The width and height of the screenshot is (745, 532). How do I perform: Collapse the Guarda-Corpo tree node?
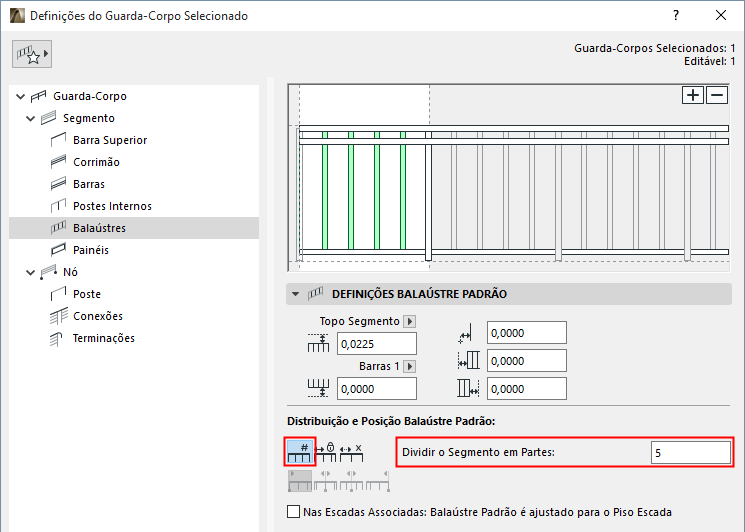[x=20, y=96]
